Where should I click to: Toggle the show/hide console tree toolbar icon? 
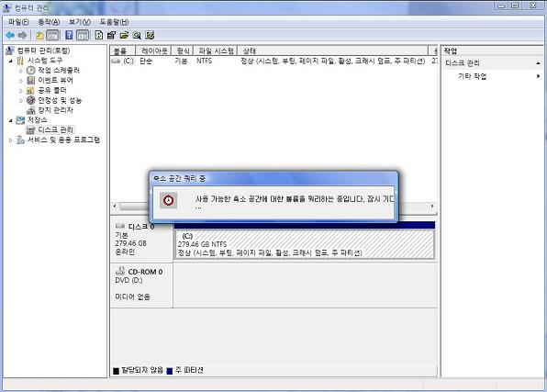pyautogui.click(x=52, y=35)
